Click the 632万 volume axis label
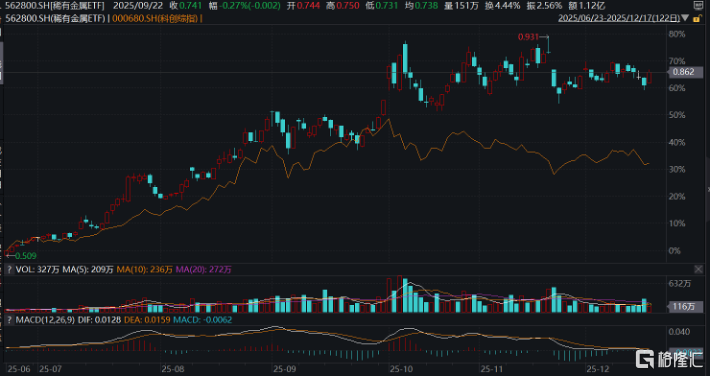 click(x=680, y=284)
